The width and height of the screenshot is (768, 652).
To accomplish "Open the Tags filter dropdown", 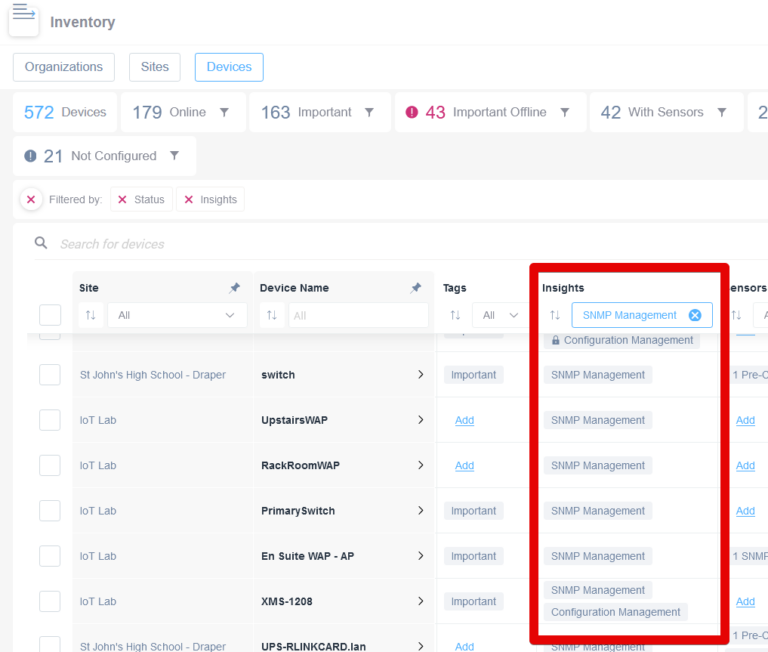I will coord(500,315).
